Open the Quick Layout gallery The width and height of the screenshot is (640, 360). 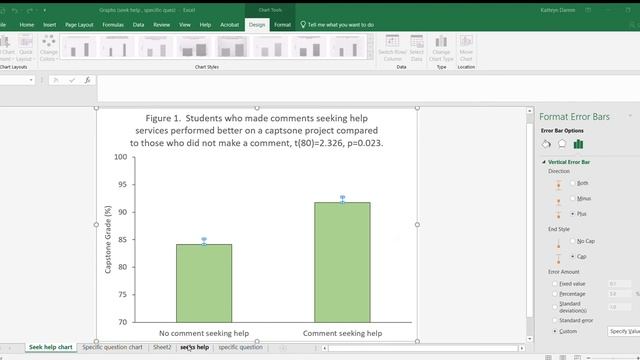(25, 48)
